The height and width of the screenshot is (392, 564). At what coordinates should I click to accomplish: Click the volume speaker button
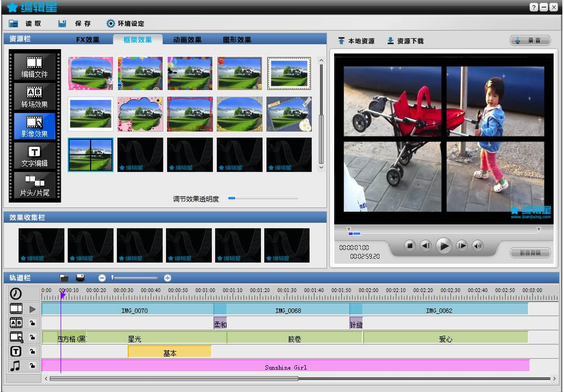click(478, 246)
